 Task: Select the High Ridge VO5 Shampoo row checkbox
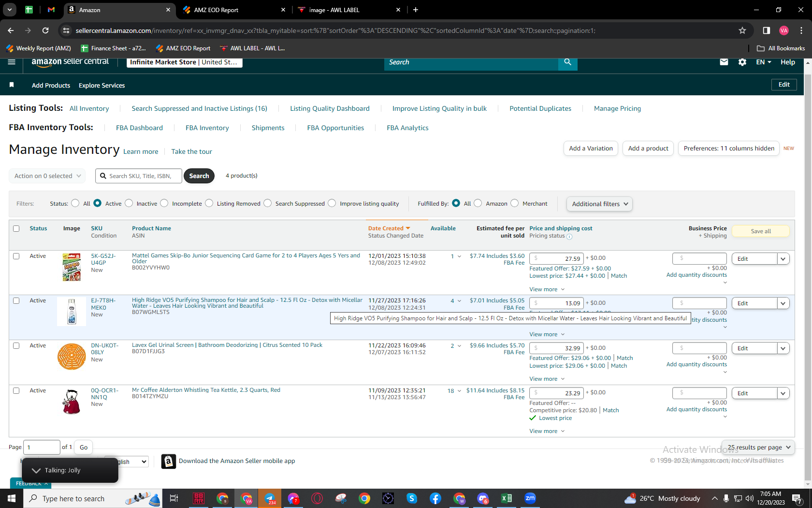pyautogui.click(x=16, y=300)
